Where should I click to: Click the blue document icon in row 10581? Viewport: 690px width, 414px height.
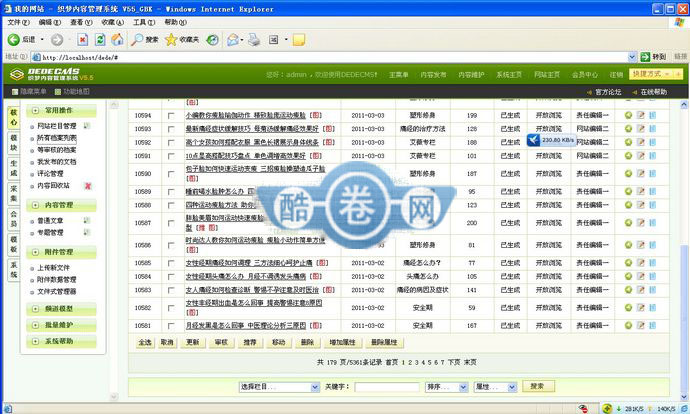pos(653,325)
